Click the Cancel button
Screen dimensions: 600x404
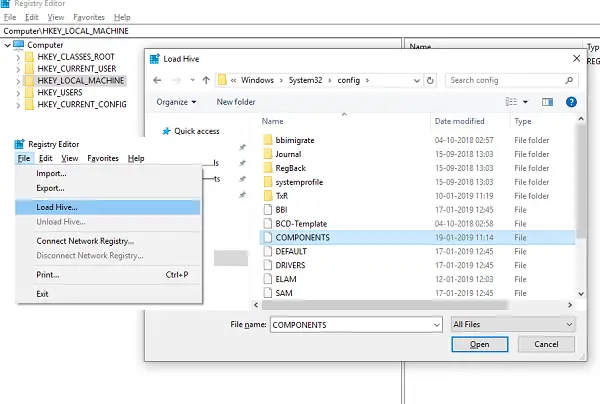(x=546, y=344)
